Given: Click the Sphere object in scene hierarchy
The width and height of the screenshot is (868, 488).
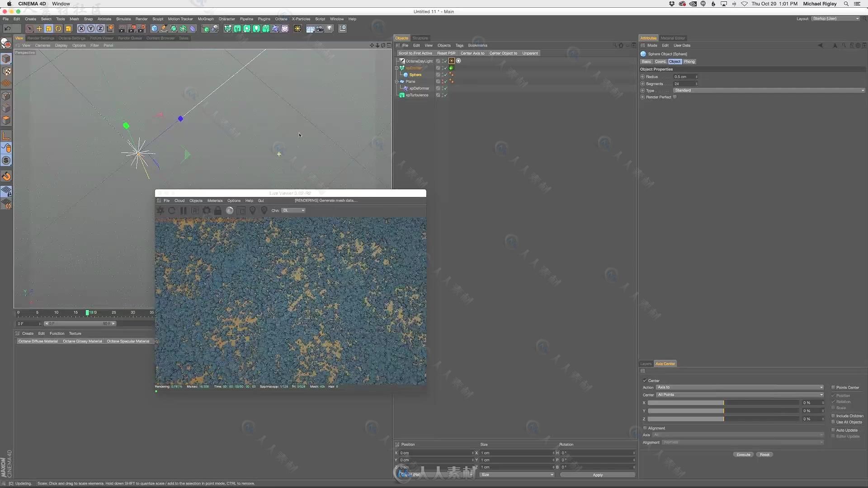Looking at the screenshot, I should 415,74.
